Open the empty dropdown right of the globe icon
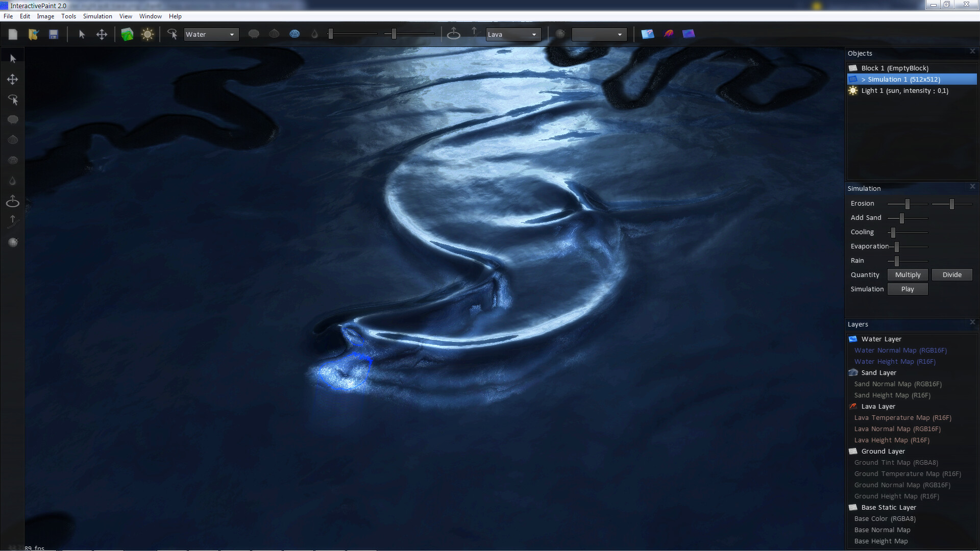 (598, 34)
